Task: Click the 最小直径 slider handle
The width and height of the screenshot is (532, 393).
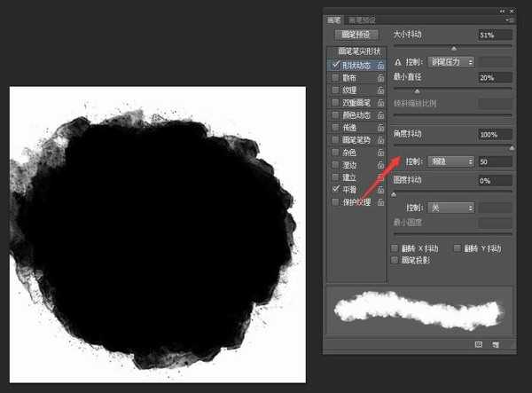Action: coord(418,91)
